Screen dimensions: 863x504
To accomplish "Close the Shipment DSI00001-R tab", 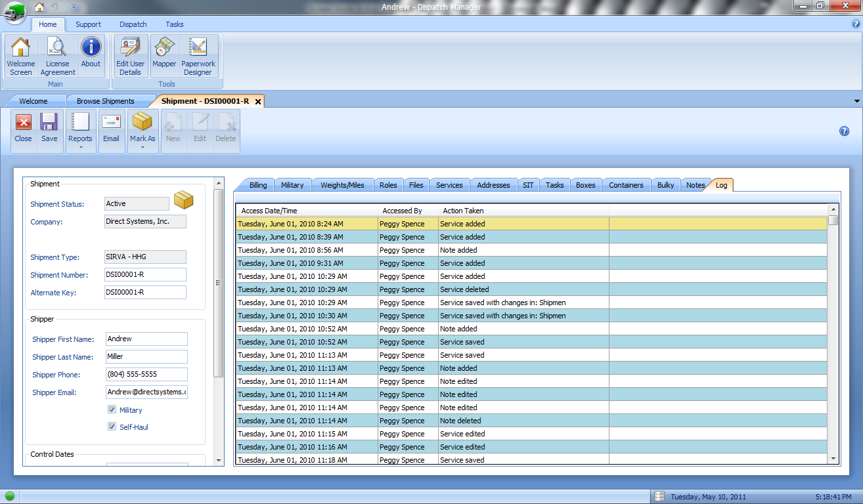I will coord(258,102).
